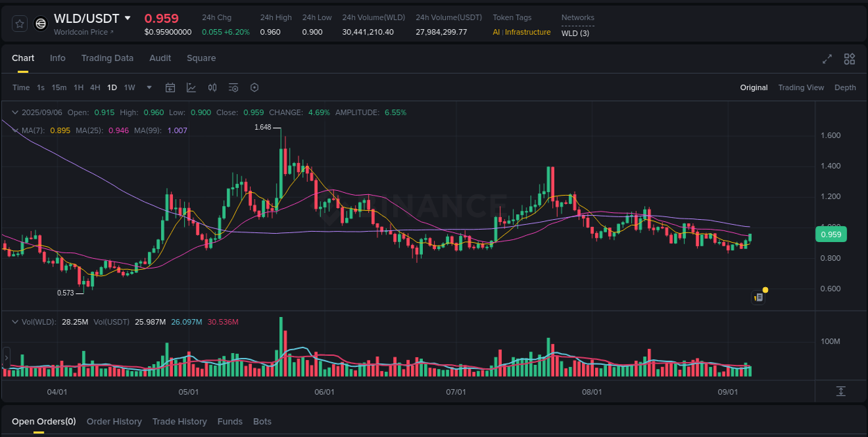The height and width of the screenshot is (437, 868).
Task: Open chart settings via the hexagon icon
Action: coord(254,87)
